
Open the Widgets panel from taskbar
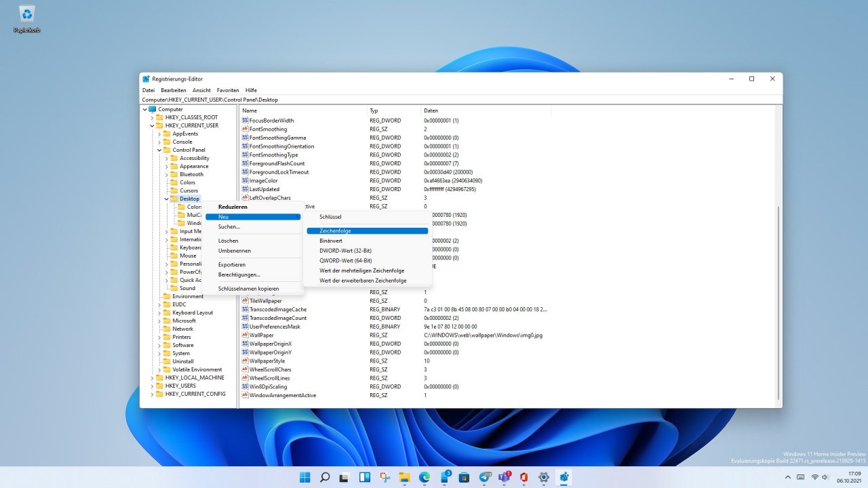point(365,477)
